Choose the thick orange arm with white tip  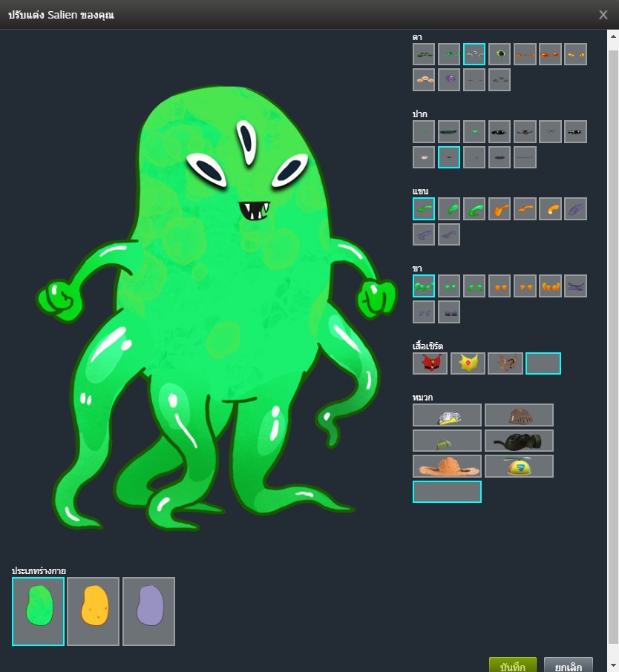(x=550, y=208)
